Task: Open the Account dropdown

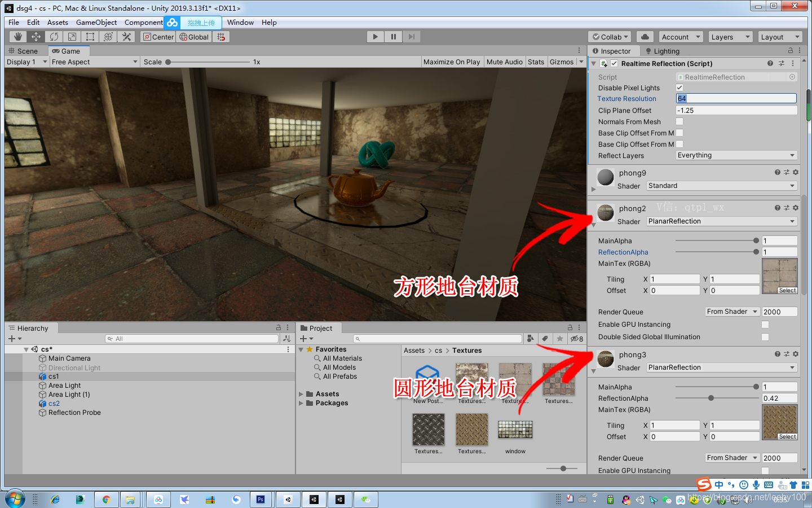Action: (680, 37)
